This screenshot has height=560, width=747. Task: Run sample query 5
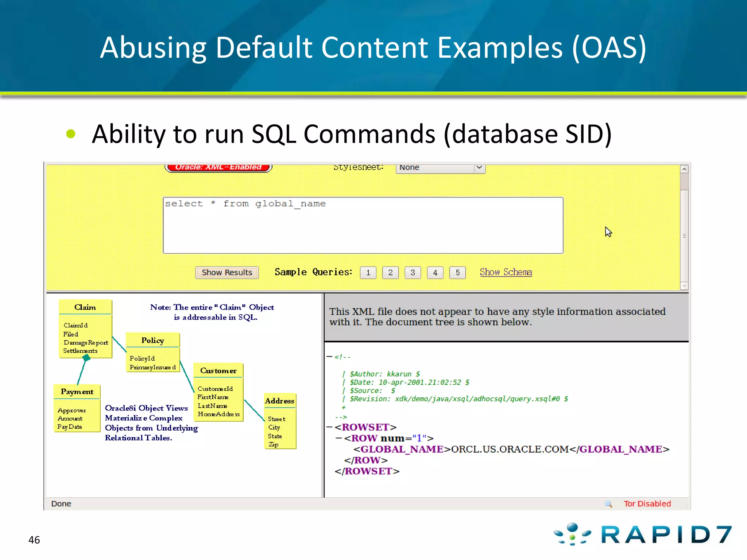coord(457,272)
